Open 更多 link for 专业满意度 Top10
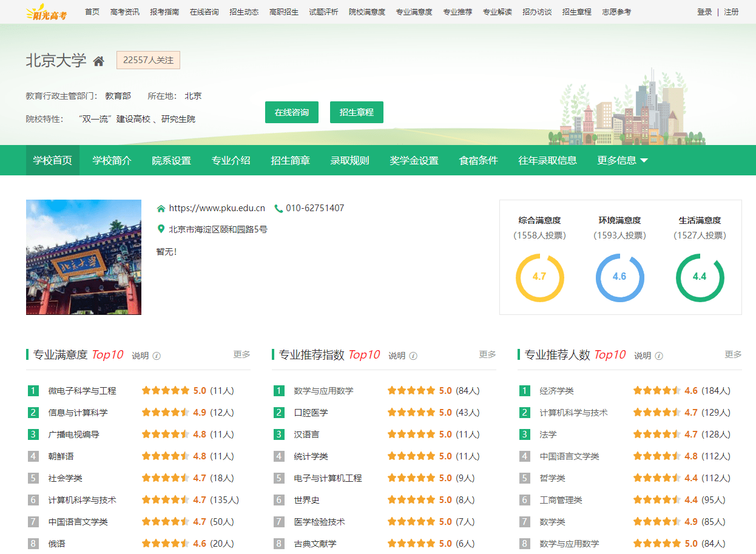Image resolution: width=756 pixels, height=554 pixels. [241, 354]
